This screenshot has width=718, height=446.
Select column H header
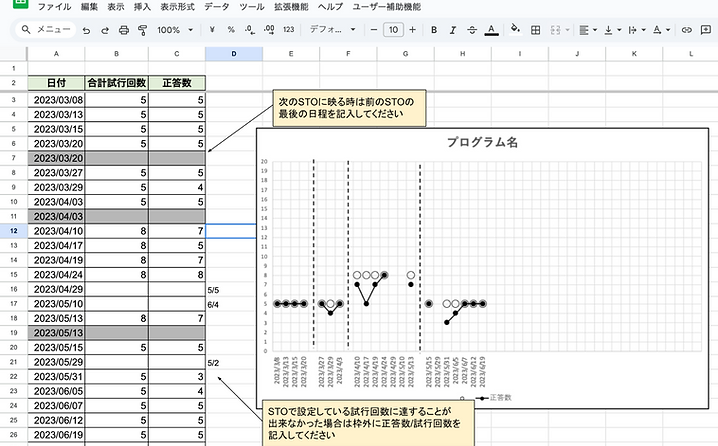point(462,54)
